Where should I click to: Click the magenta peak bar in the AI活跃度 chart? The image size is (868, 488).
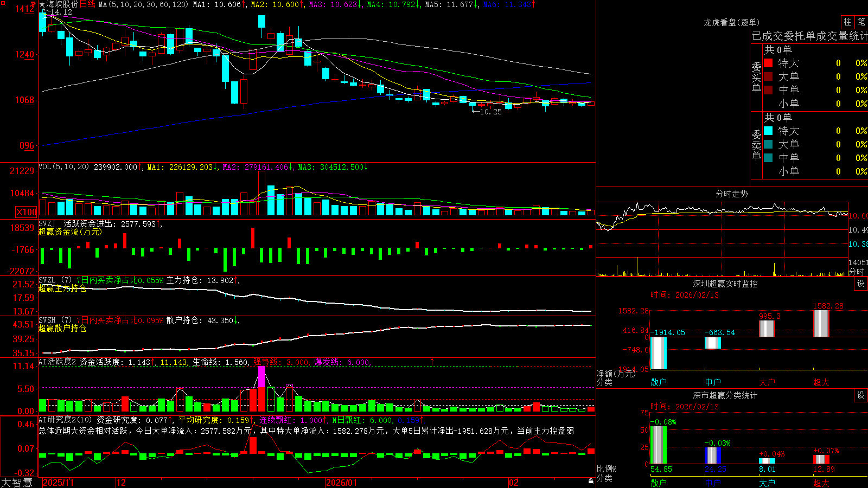click(x=262, y=377)
